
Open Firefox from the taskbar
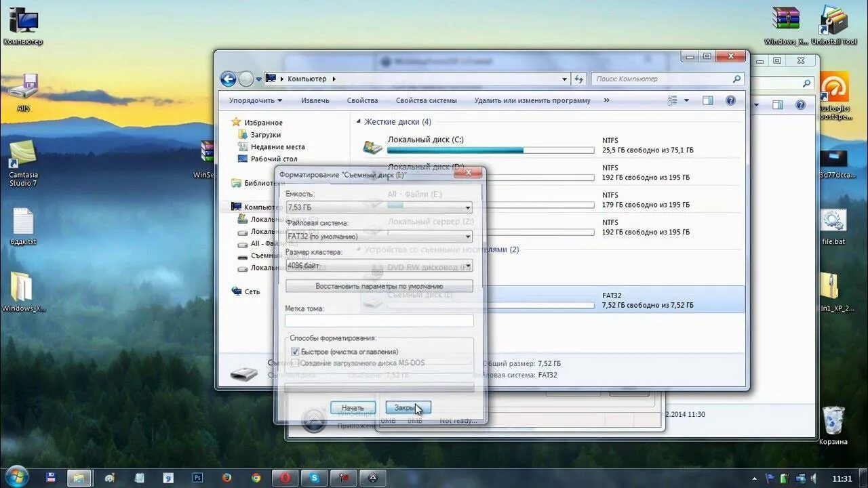click(x=226, y=477)
